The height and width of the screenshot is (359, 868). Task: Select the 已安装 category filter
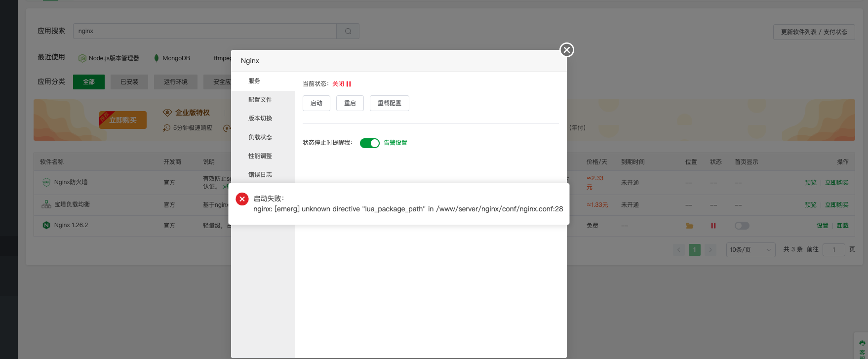tap(129, 82)
